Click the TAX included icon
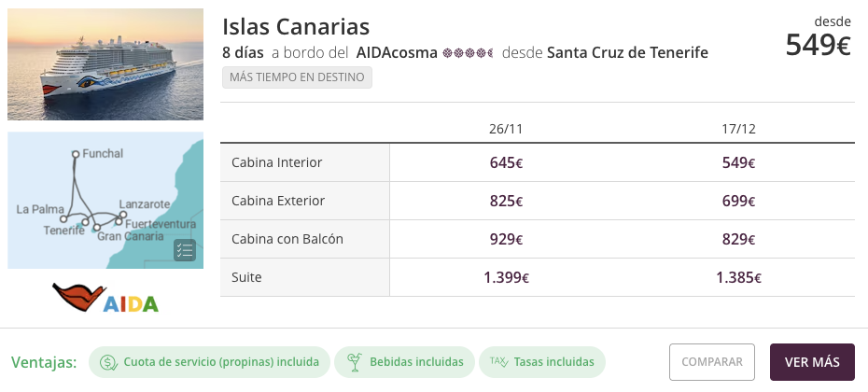This screenshot has height=392, width=868. (x=497, y=361)
